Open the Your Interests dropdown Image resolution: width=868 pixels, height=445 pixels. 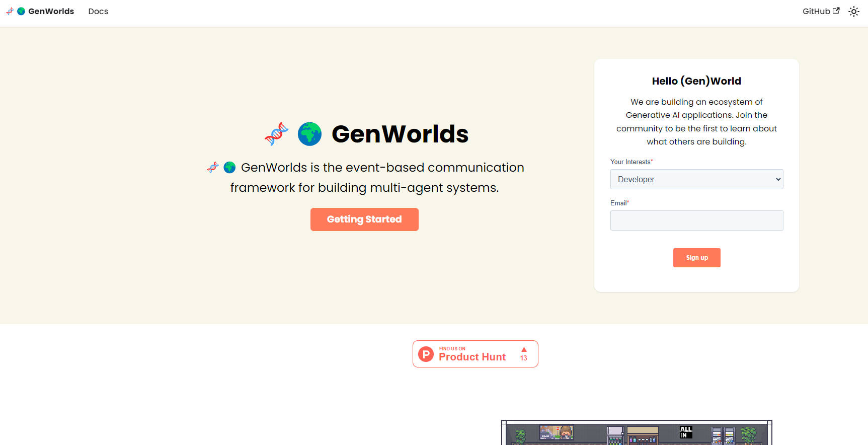click(696, 179)
